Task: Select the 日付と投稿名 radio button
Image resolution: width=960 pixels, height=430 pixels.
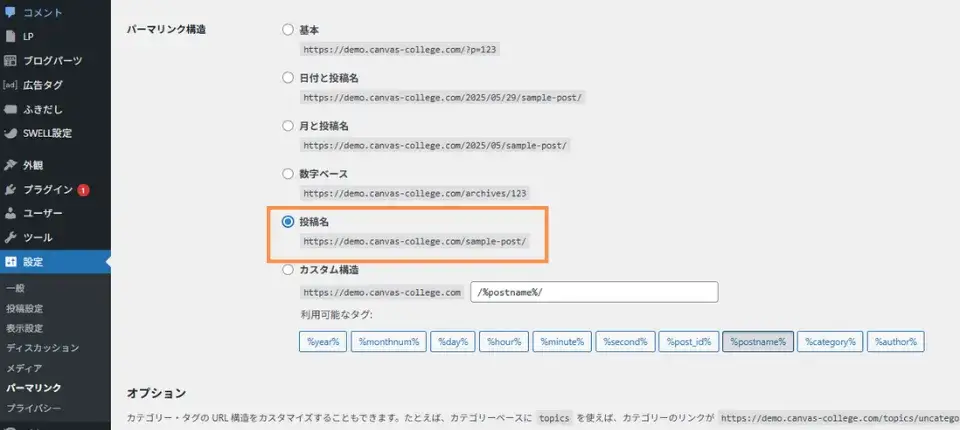Action: tap(288, 77)
